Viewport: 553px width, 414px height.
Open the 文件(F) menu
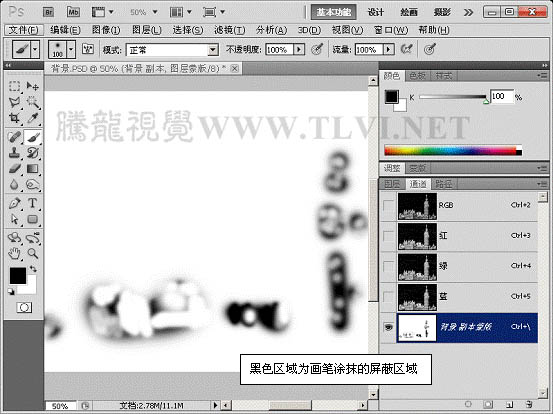[23, 30]
